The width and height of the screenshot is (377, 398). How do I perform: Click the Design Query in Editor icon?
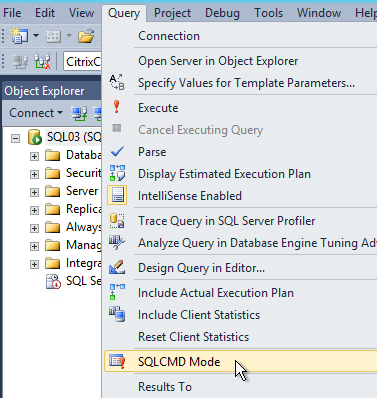[117, 267]
